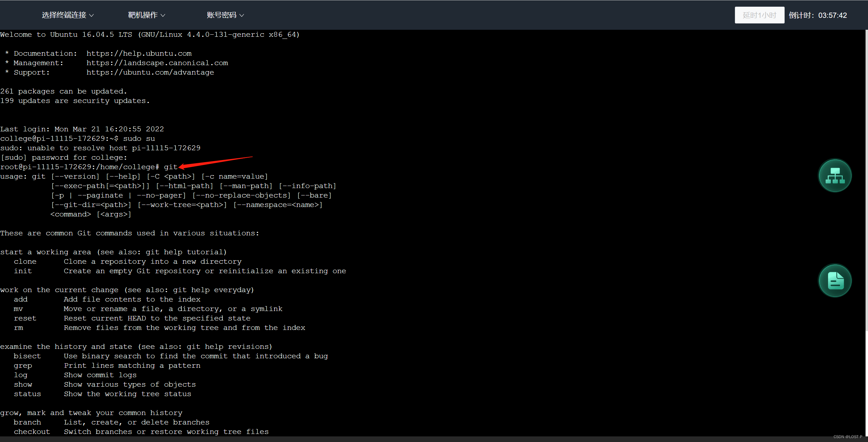Click the 'status' git command row
The height and width of the screenshot is (442, 868).
click(102, 394)
